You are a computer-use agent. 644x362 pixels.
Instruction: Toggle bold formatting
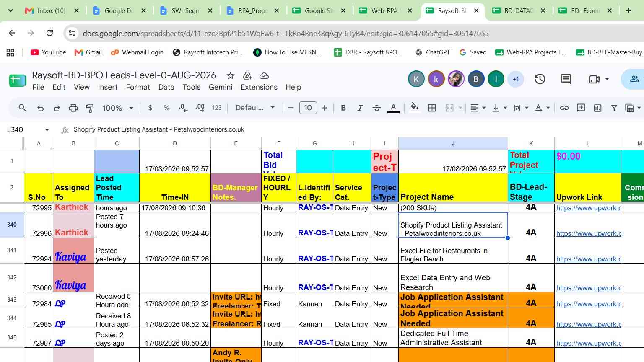click(343, 108)
